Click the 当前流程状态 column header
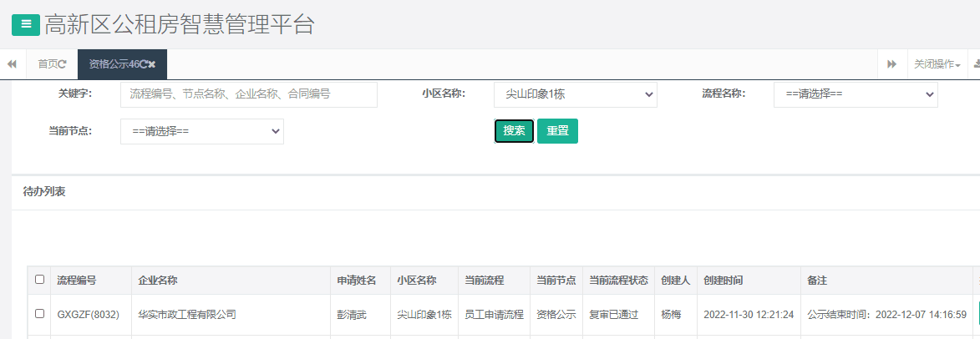 tap(619, 281)
